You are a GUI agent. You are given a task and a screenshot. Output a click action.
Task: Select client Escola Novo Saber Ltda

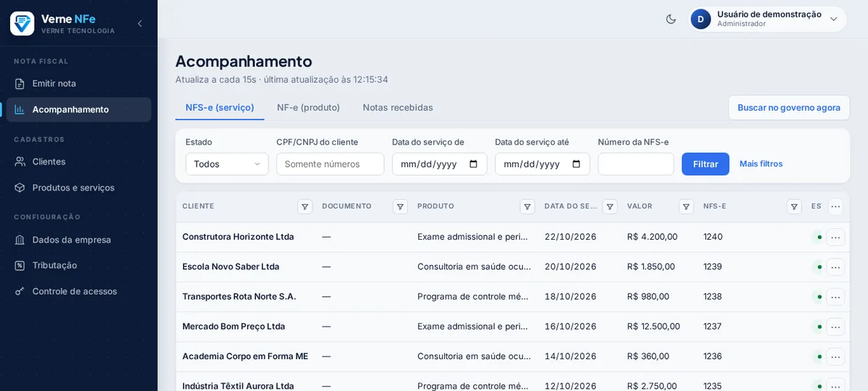[x=231, y=266]
